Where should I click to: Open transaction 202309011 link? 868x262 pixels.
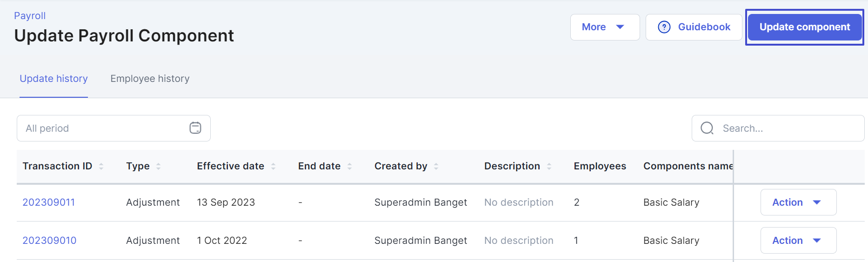[x=49, y=202]
